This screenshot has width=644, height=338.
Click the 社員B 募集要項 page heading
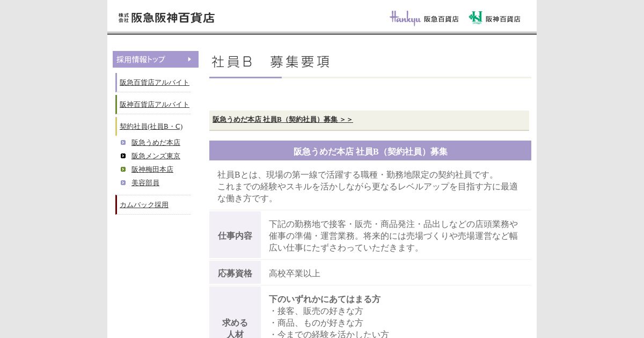pos(271,62)
